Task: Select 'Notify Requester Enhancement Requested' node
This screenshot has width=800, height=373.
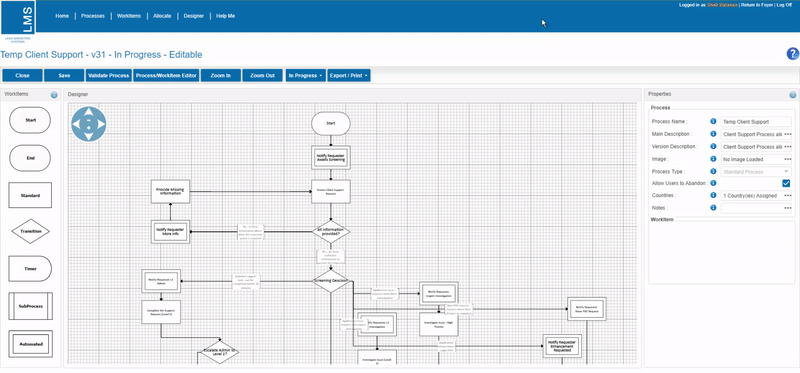Action: click(562, 346)
